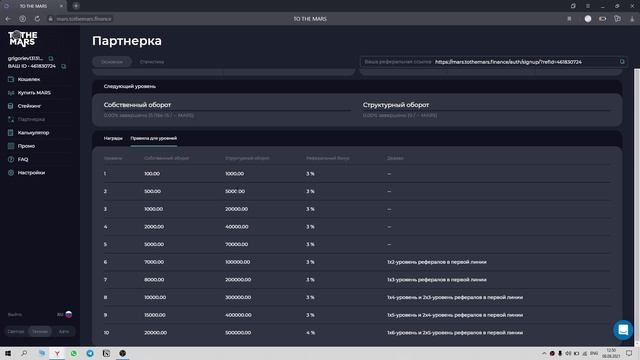The height and width of the screenshot is (360, 640).
Task: Copy the referral link via copy icon
Action: (x=622, y=62)
